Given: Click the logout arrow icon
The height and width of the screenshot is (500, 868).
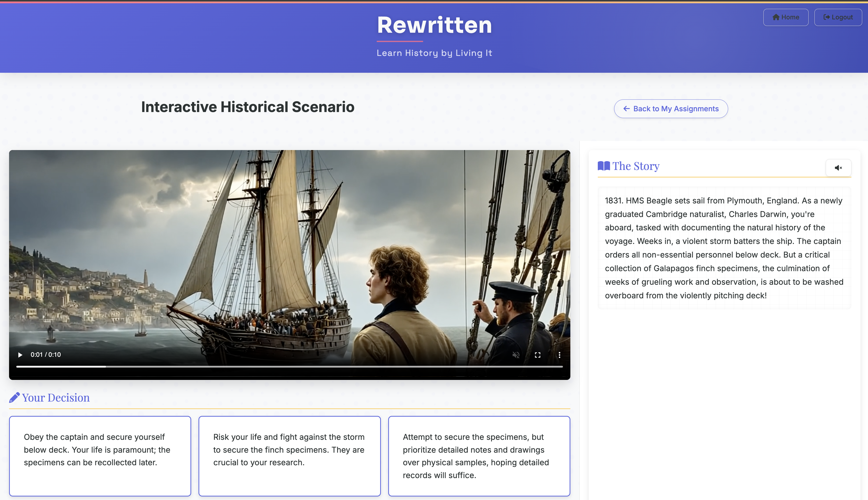Looking at the screenshot, I should pyautogui.click(x=826, y=17).
